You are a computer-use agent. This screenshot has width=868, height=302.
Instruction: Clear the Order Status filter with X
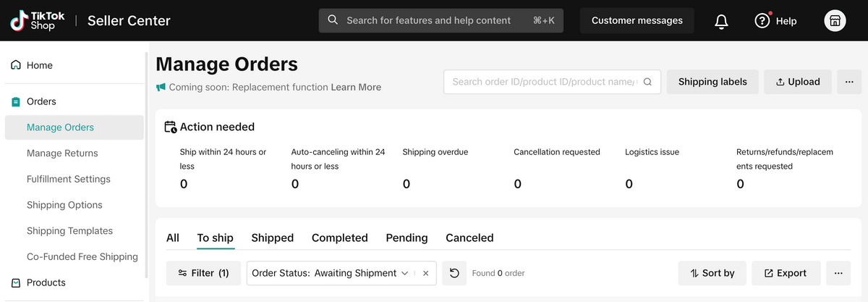[x=426, y=273]
